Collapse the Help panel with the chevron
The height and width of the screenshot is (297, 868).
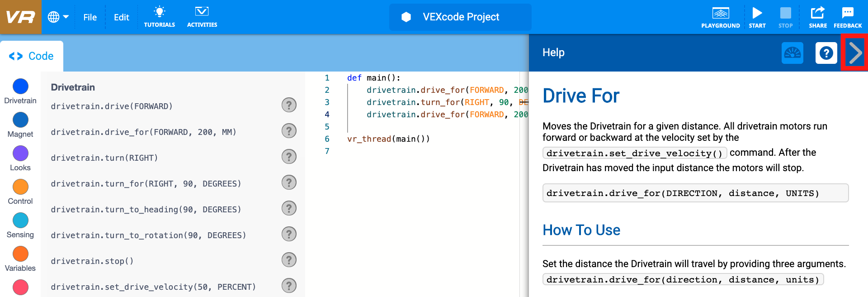click(x=854, y=53)
